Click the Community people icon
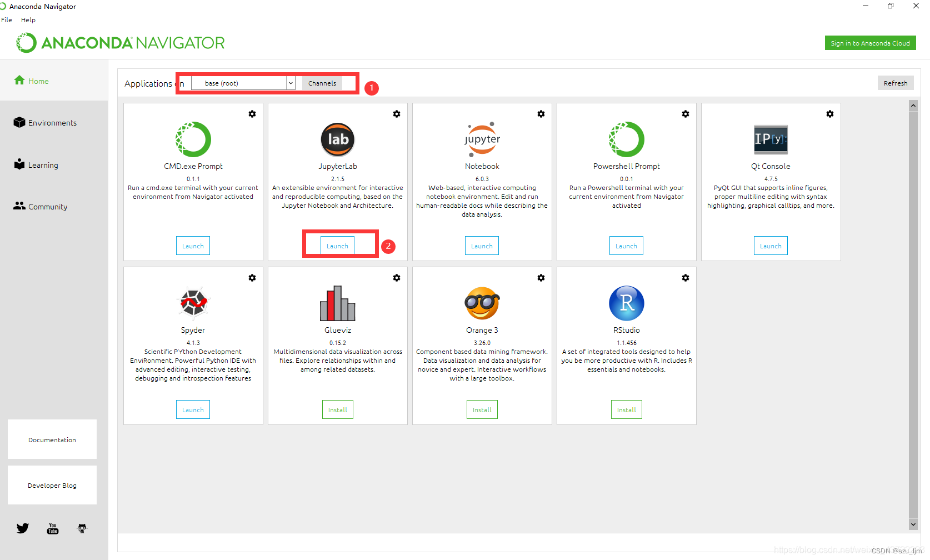Screen dimensions: 930x560 (19, 206)
